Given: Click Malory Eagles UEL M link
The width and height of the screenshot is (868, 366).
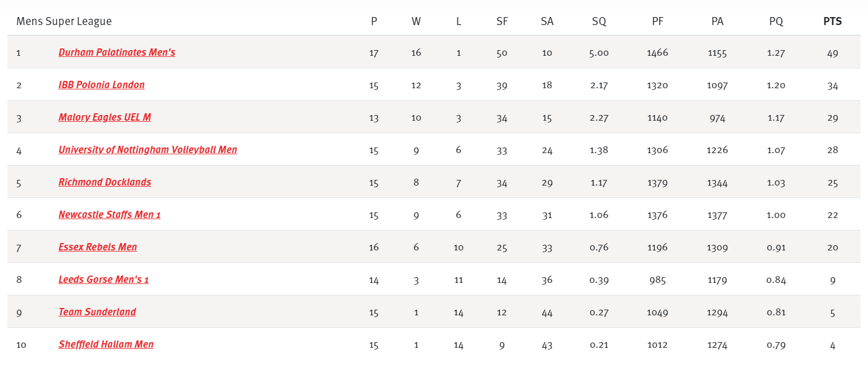Looking at the screenshot, I should [105, 117].
